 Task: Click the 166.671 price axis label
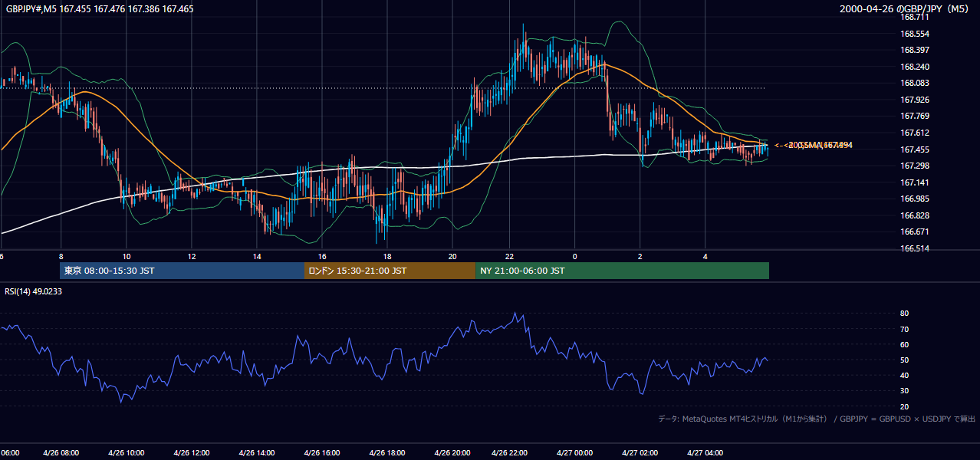[914, 232]
